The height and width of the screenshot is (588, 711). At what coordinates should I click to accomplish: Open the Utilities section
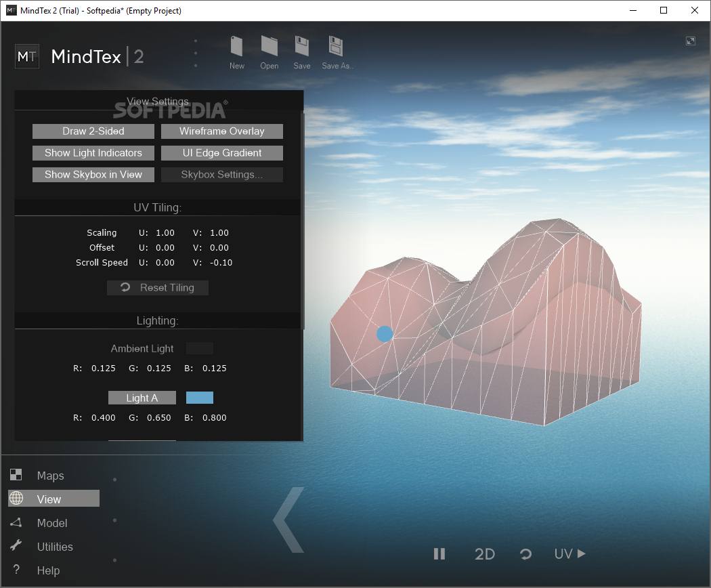(55, 547)
